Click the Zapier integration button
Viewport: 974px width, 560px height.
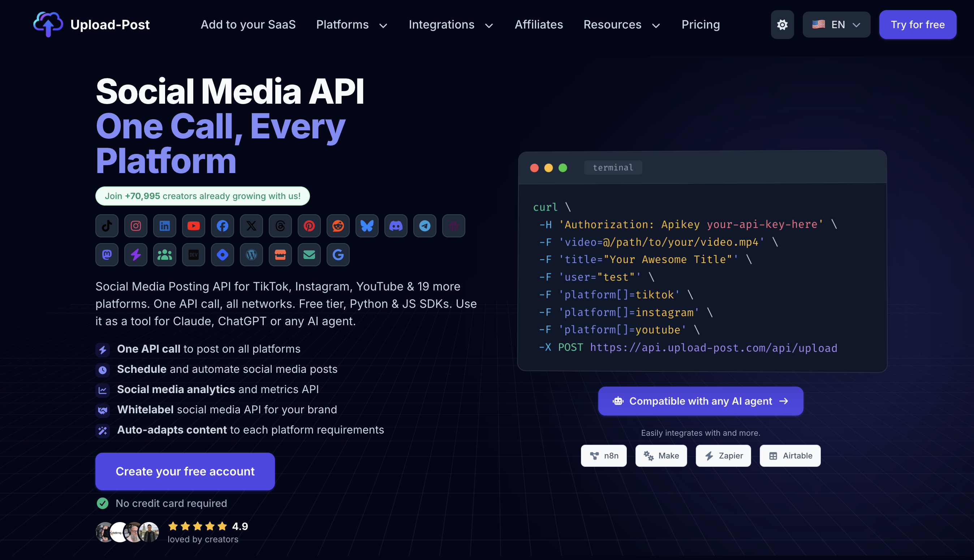tap(723, 456)
